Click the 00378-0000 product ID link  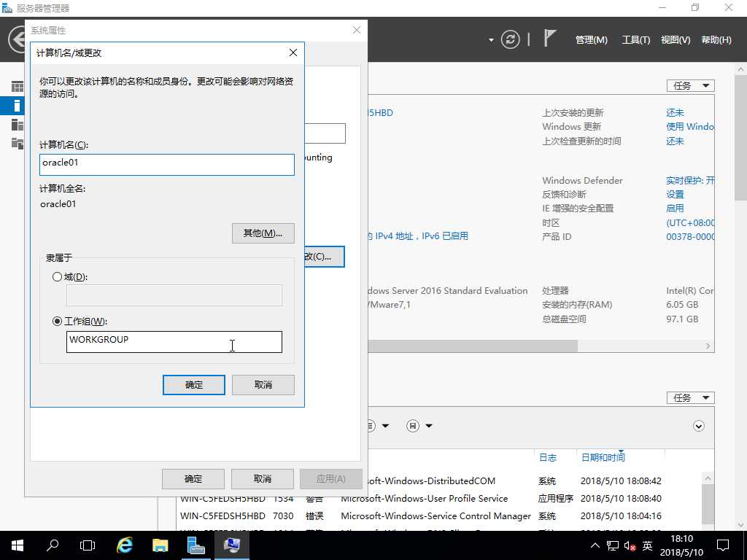[690, 237]
